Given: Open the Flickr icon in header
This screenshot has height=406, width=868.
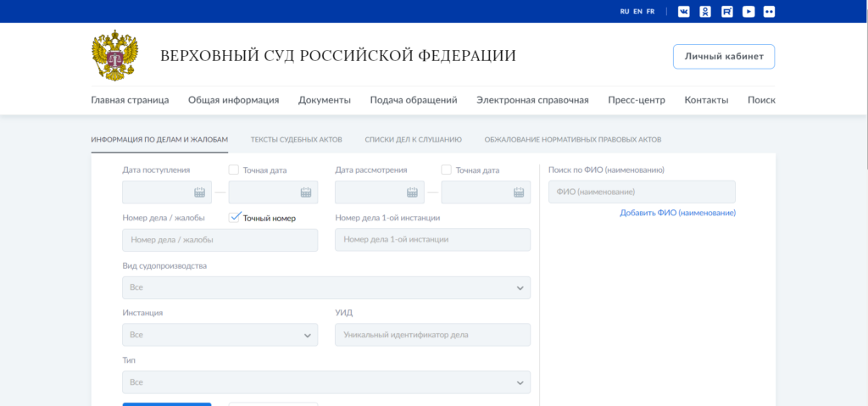Looking at the screenshot, I should click(x=769, y=11).
